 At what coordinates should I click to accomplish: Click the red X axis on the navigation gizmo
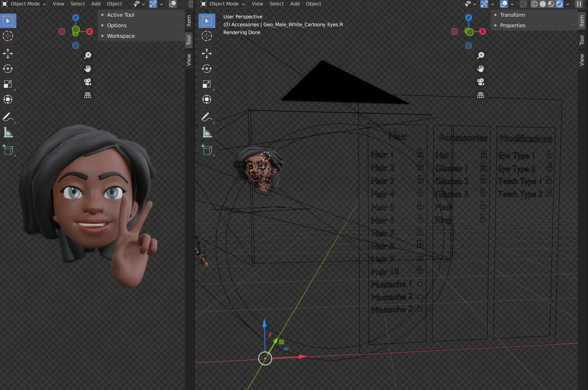[90, 32]
